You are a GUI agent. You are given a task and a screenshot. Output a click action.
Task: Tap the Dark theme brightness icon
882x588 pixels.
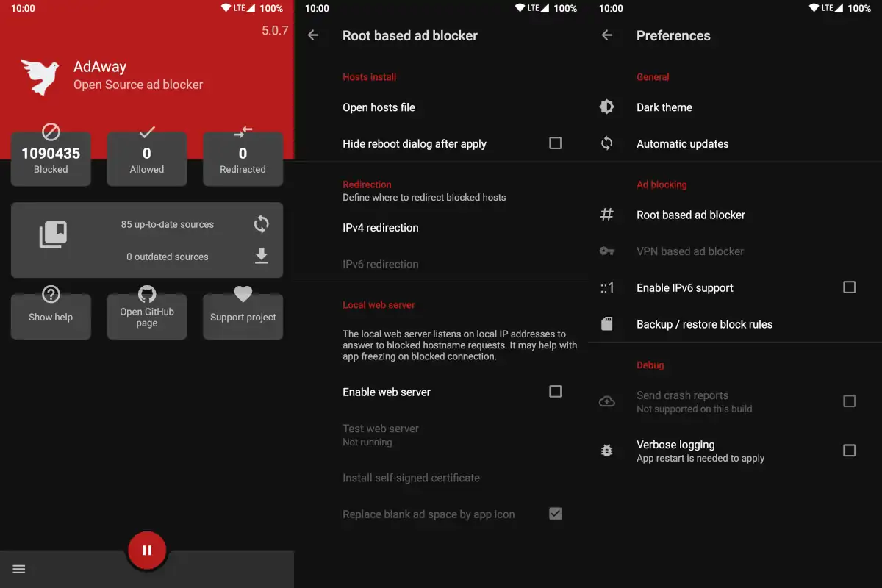click(607, 107)
